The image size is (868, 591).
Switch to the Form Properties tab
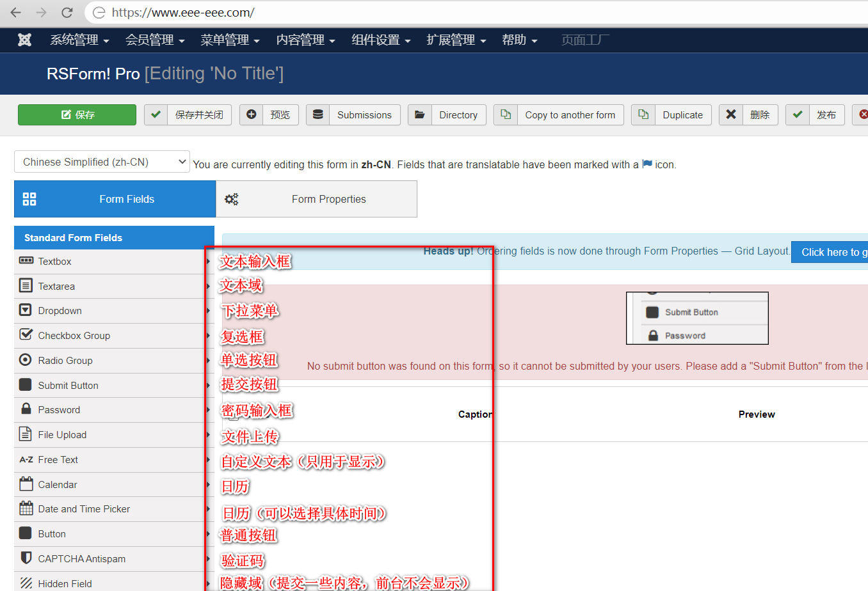tap(316, 199)
